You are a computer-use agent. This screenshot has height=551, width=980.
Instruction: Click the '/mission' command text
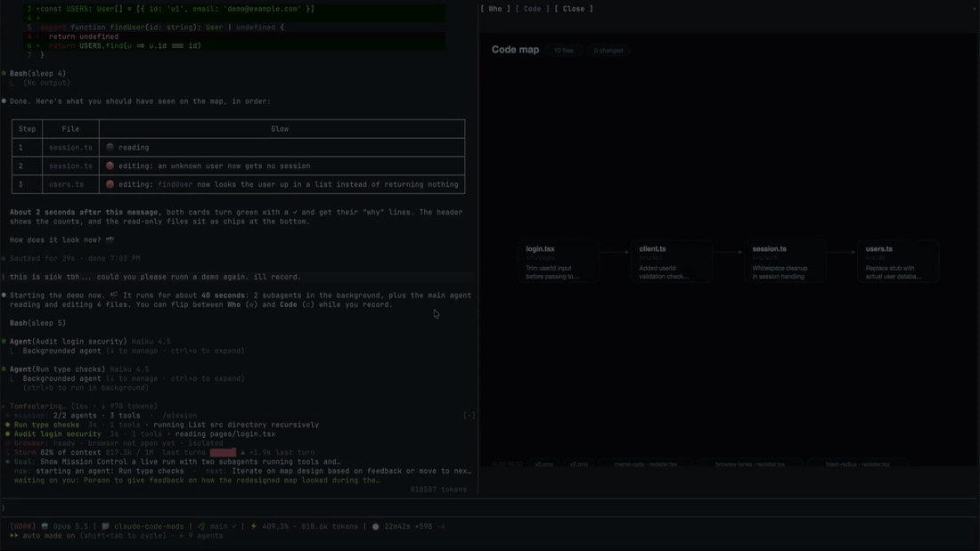coord(179,416)
